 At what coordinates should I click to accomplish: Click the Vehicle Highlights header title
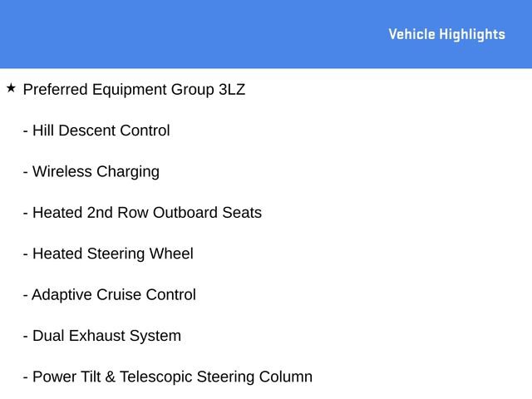(446, 34)
